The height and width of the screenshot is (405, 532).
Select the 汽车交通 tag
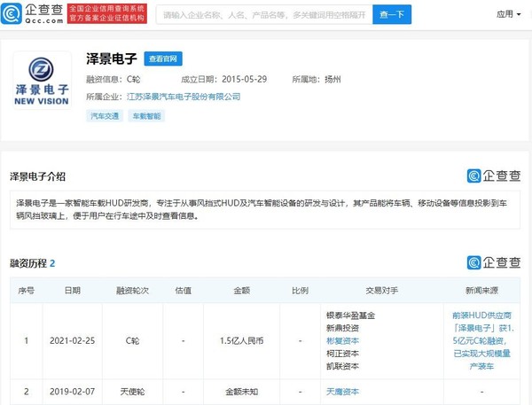[105, 116]
